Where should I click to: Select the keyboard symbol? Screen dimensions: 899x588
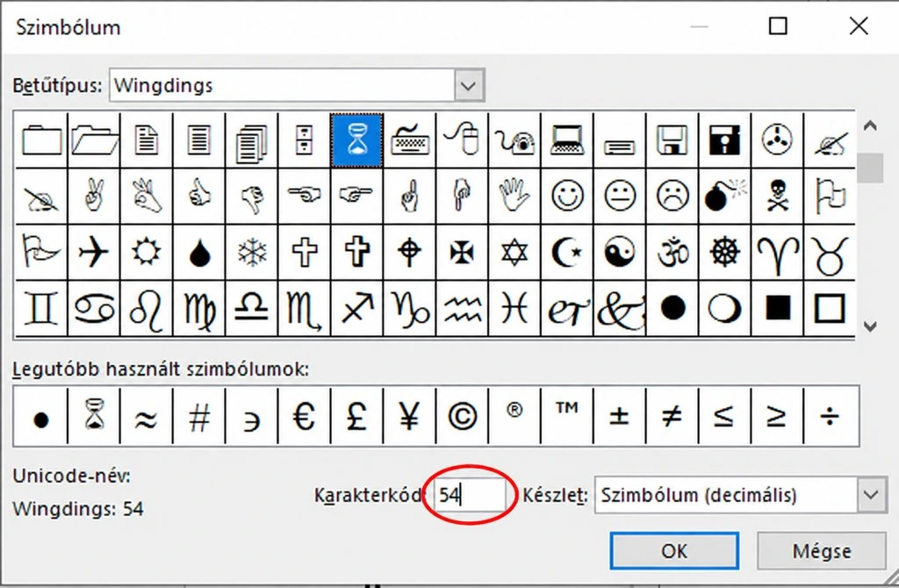click(x=409, y=140)
